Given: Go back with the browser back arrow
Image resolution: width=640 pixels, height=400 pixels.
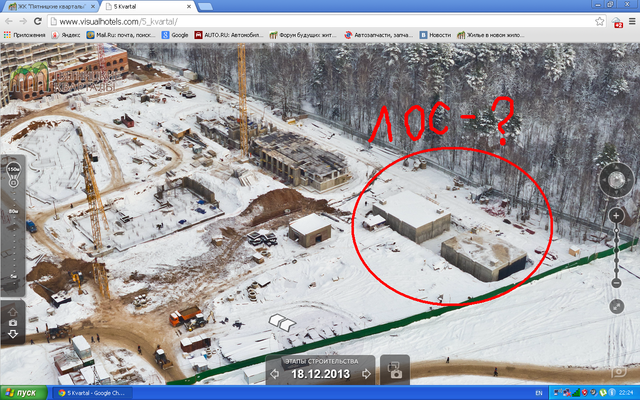Looking at the screenshot, I should [x=9, y=21].
